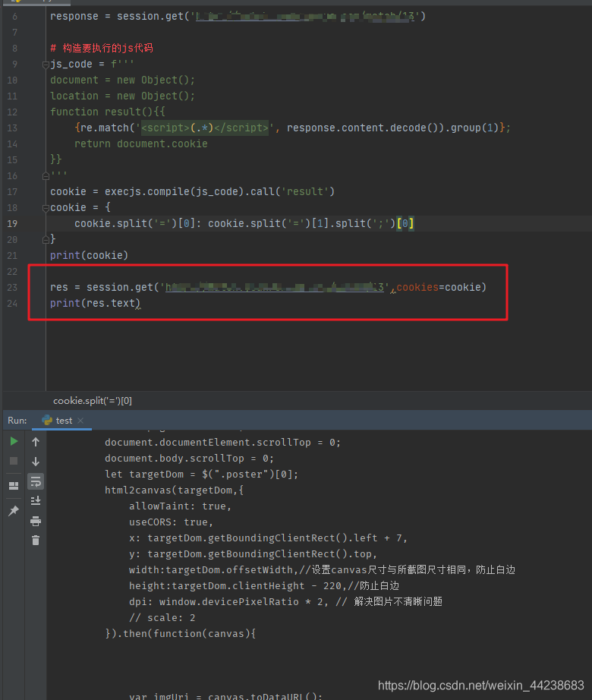Screen dimensions: 592x700
Task: Click 'allowTaint: true,' in console output
Action: (180, 506)
